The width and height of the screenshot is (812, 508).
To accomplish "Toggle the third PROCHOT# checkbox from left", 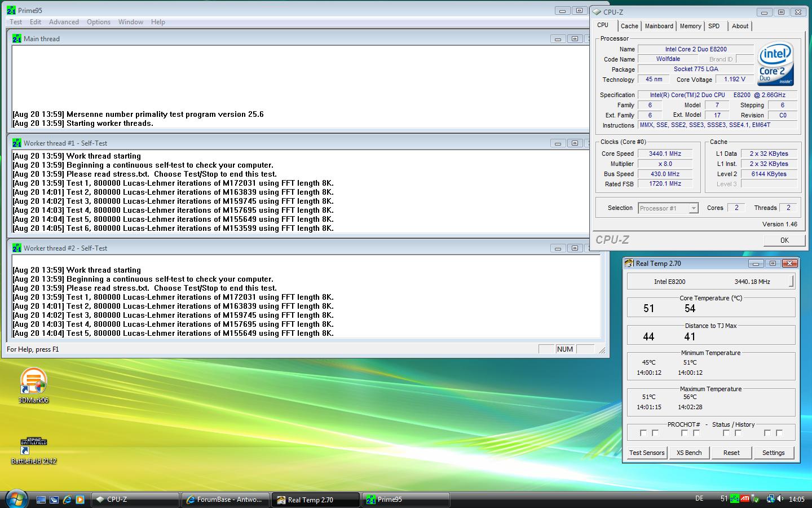I will pos(685,433).
